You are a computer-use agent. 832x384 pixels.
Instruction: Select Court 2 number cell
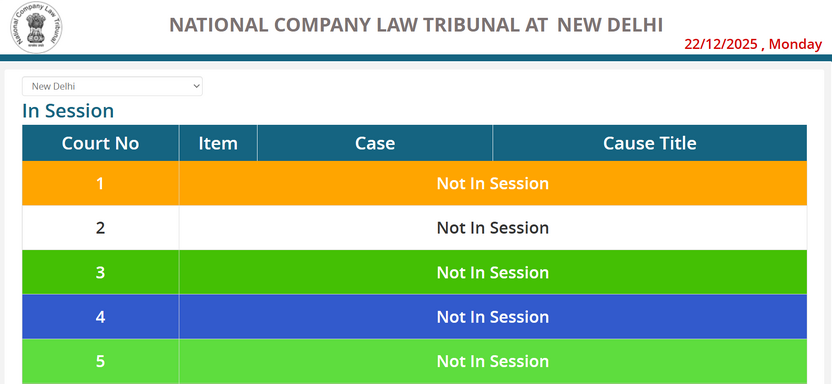(100, 228)
